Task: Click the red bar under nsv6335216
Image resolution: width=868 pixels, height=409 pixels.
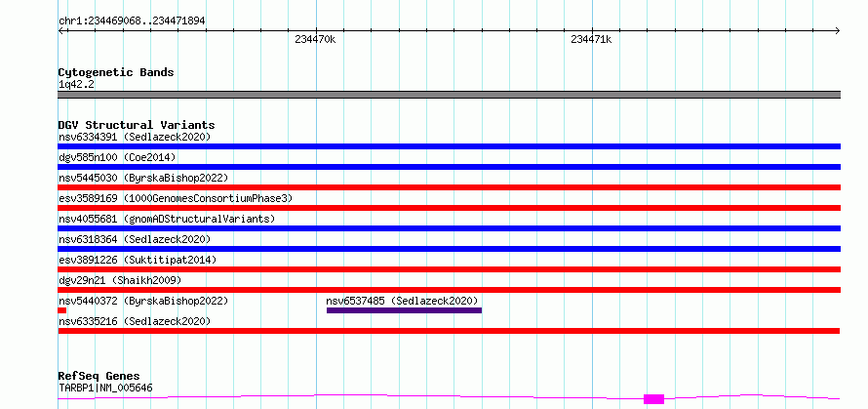Action: pyautogui.click(x=449, y=331)
